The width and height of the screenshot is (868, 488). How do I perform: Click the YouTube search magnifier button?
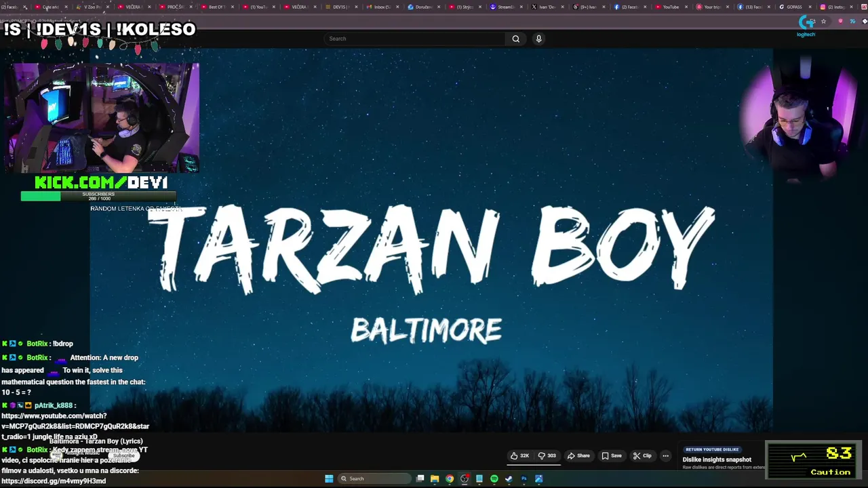[515, 39]
